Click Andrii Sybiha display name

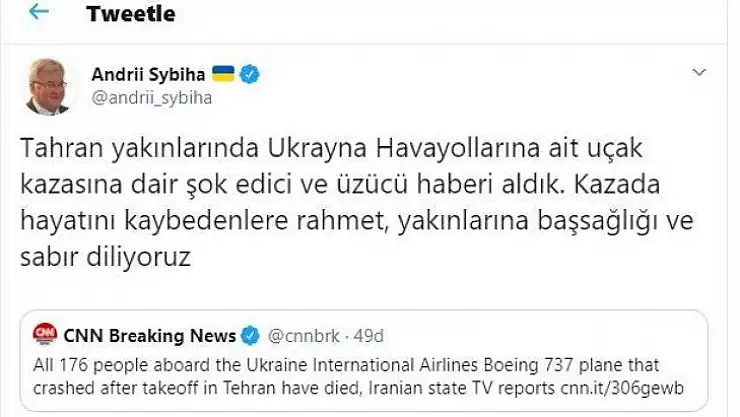pos(149,74)
